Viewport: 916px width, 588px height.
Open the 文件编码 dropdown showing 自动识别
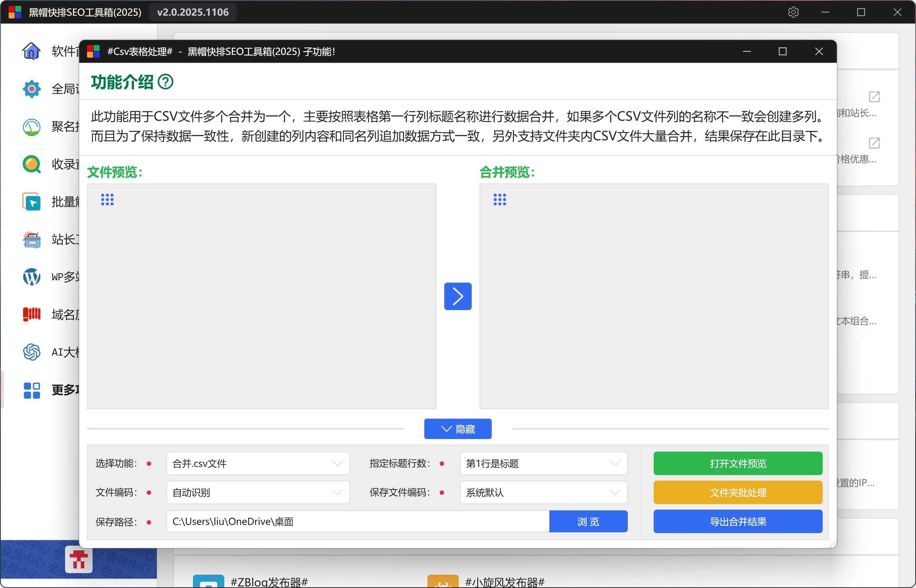tap(258, 492)
